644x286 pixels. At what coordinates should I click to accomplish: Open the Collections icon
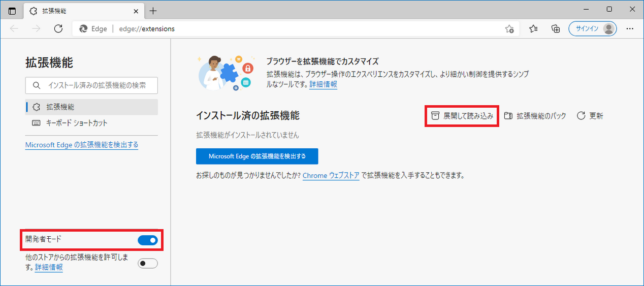coord(556,29)
